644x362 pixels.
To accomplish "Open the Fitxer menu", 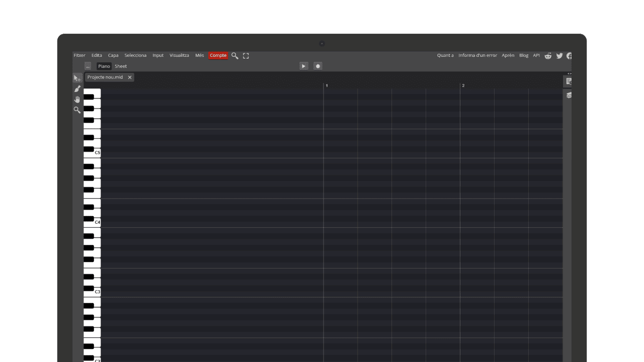I will 79,55.
